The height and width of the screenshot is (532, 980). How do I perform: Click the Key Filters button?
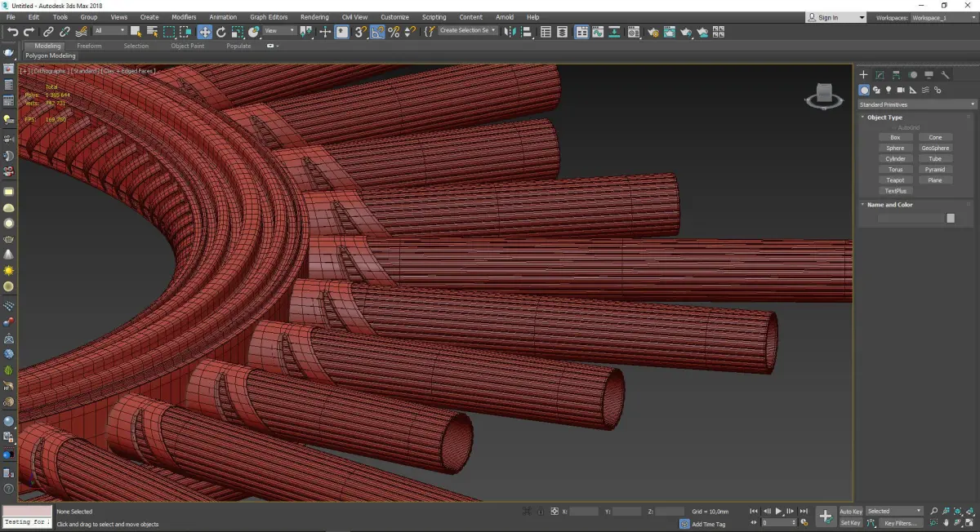[x=899, y=523]
